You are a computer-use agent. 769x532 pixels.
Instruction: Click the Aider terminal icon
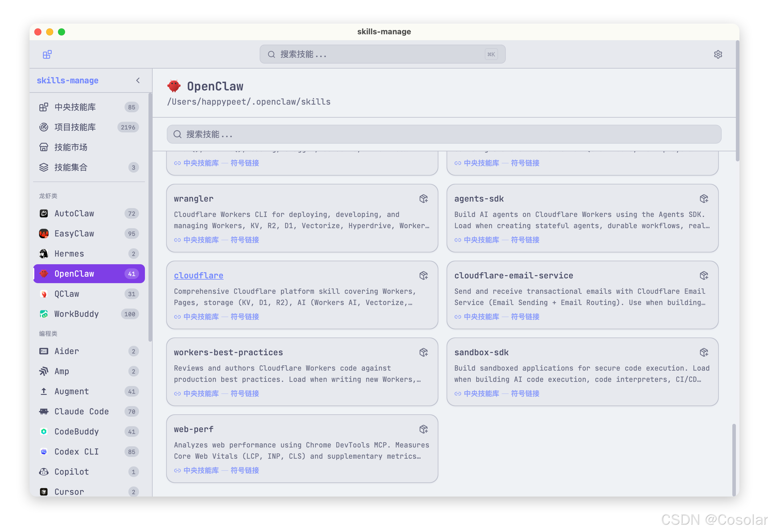click(x=44, y=351)
